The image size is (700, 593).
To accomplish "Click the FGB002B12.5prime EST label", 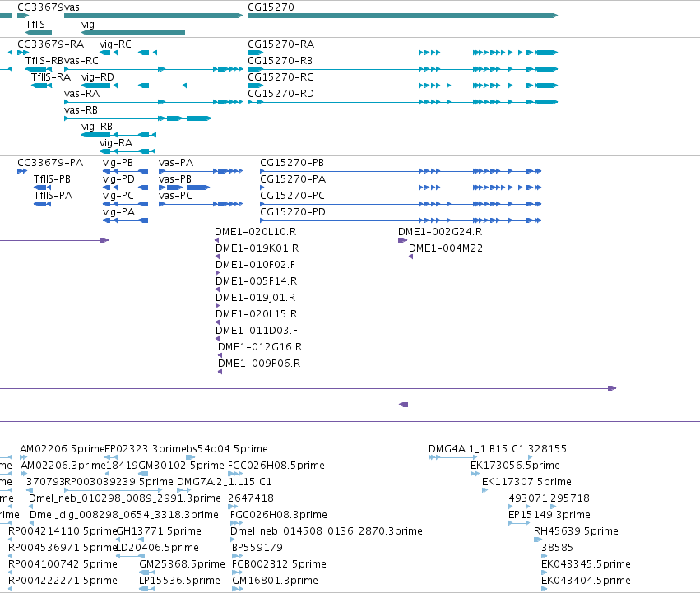I will pos(279,564).
